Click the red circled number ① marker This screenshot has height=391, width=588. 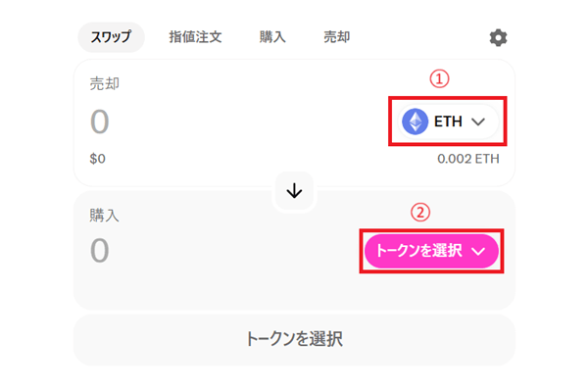click(x=439, y=79)
